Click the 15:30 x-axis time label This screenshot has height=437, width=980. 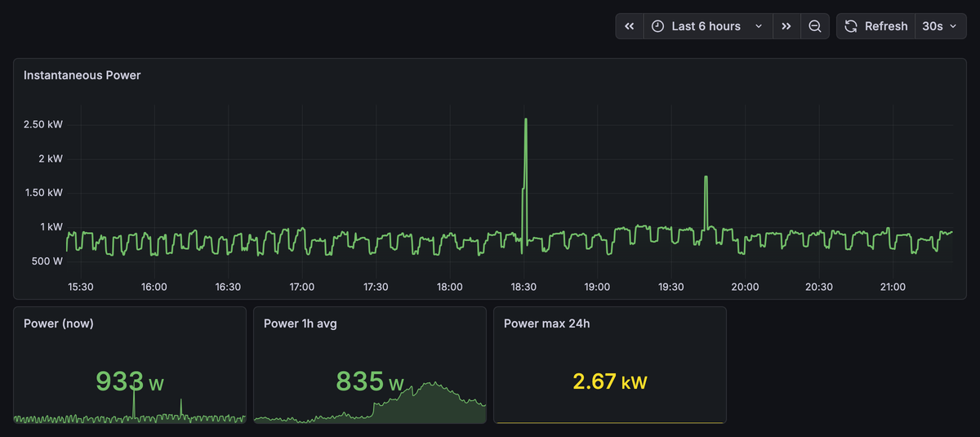(80, 287)
